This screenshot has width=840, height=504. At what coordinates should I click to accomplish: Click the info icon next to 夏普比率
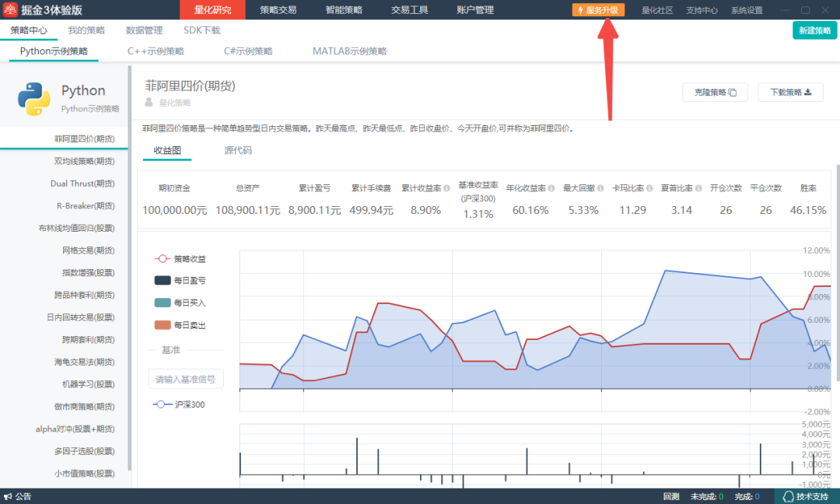[698, 188]
